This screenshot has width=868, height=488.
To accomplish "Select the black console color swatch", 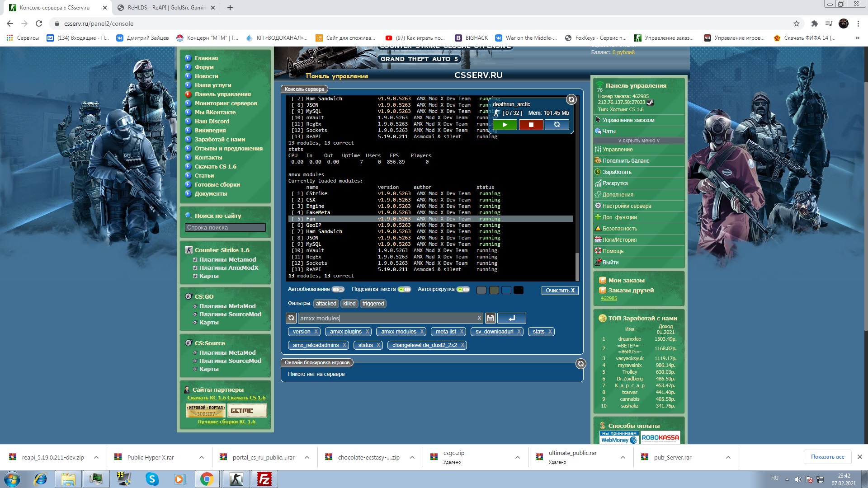I will (x=519, y=290).
